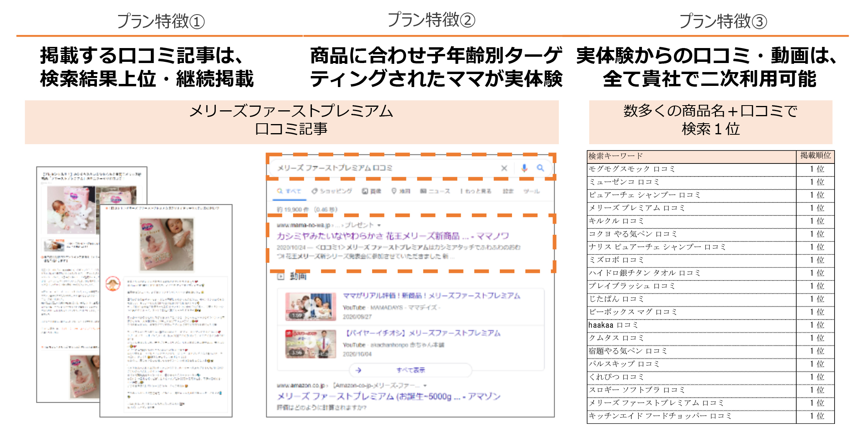Click the ピュアーチェ シャンプー 口コミ keyword
Image resolution: width=868 pixels, height=438 pixels.
(x=644, y=195)
